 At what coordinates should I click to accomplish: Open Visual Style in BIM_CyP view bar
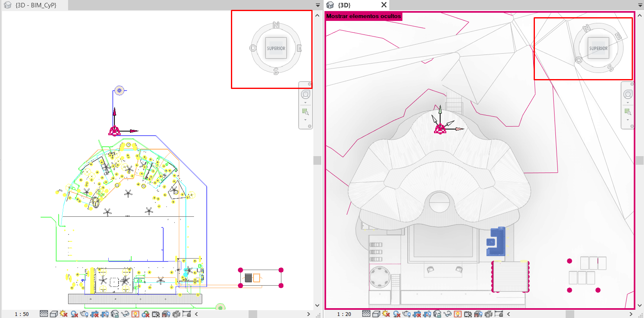(54, 314)
